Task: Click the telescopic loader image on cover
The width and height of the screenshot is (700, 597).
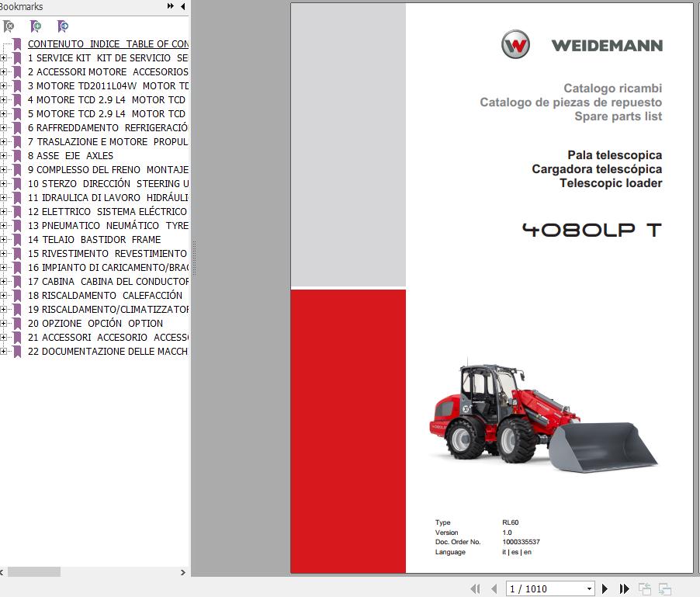Action: point(543,416)
